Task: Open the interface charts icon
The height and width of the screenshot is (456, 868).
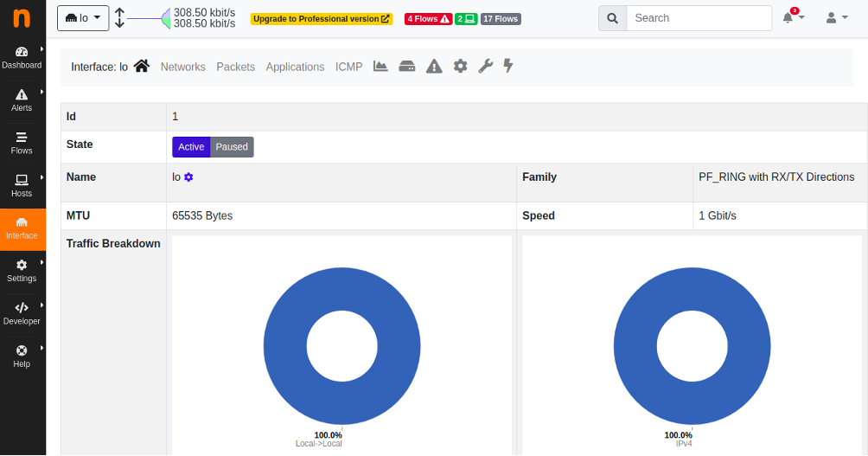Action: (380, 67)
